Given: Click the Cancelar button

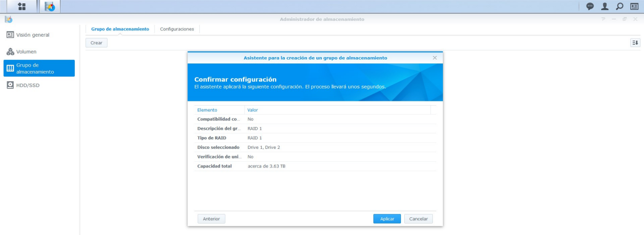Looking at the screenshot, I should [419, 219].
